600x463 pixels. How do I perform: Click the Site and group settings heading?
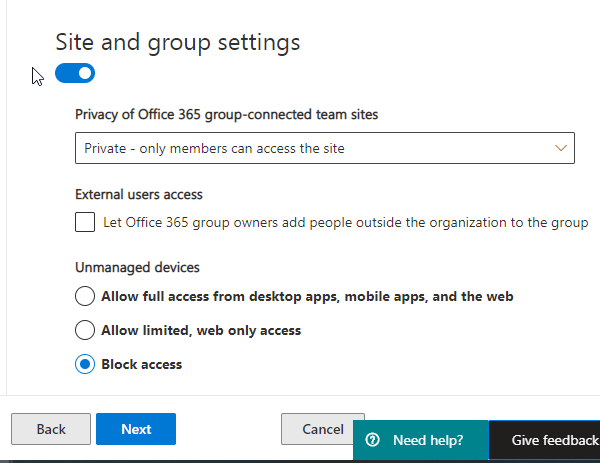(x=178, y=42)
